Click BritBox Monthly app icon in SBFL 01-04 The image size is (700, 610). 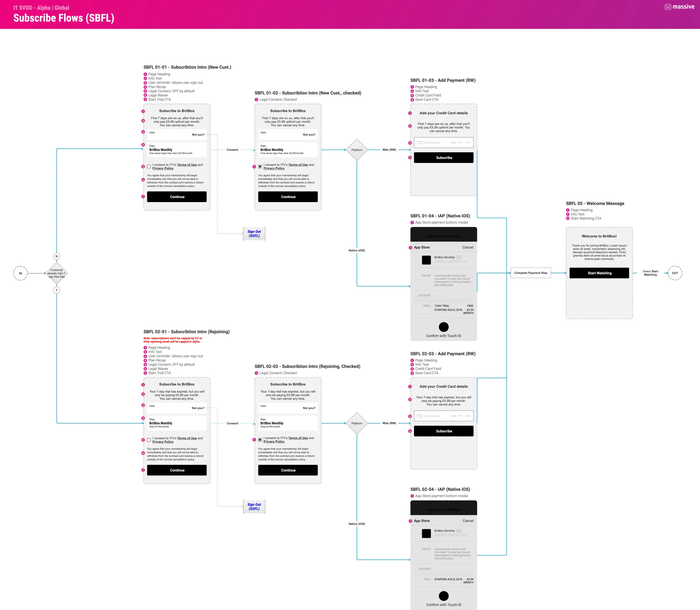426,260
